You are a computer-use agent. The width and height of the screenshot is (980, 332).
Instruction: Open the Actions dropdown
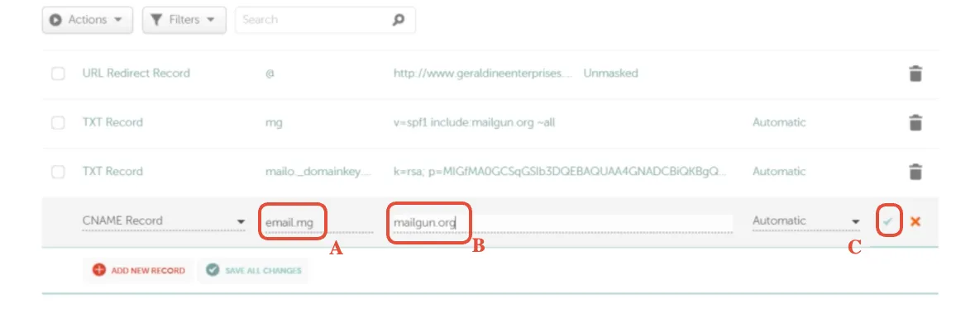pos(88,20)
